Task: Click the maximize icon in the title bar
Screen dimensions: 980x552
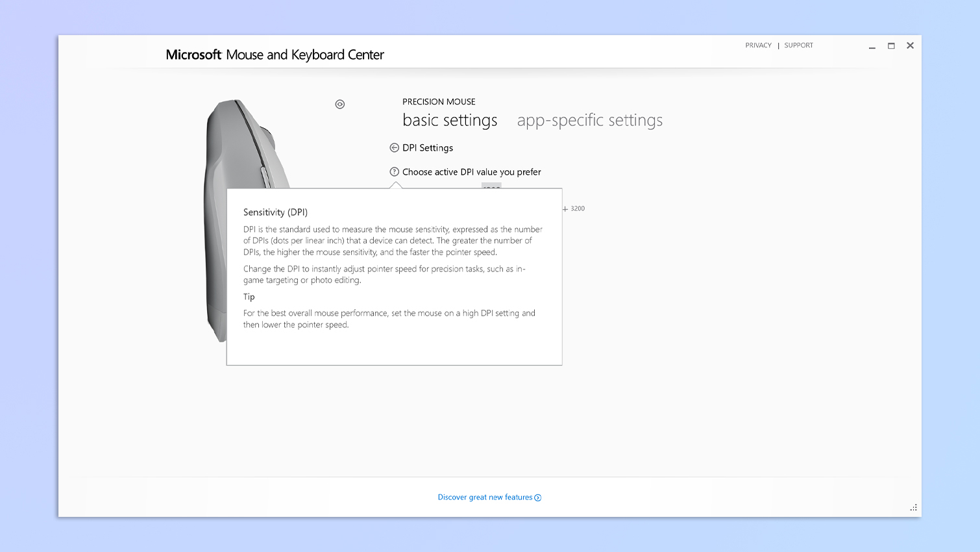Action: click(x=891, y=45)
